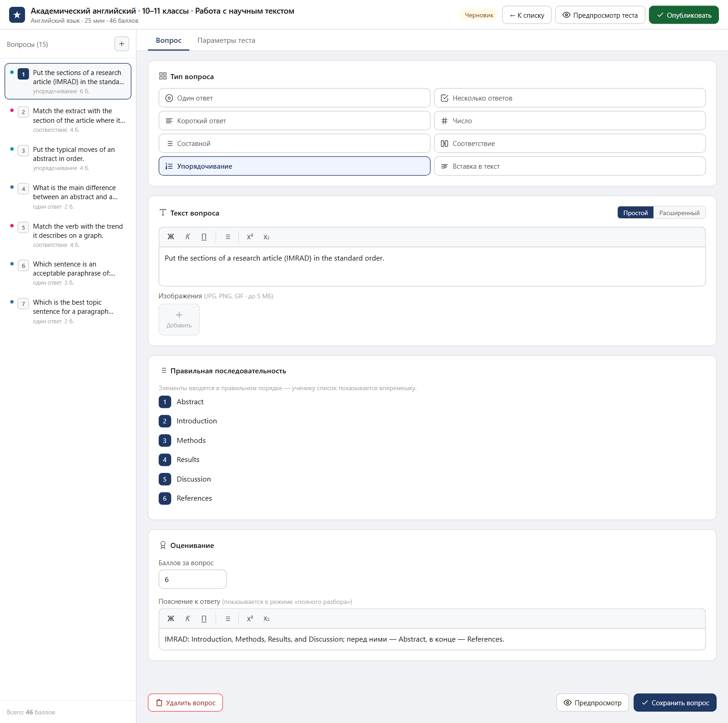Click the star logo icon
Viewport: 728px width, 723px height.
coord(17,15)
